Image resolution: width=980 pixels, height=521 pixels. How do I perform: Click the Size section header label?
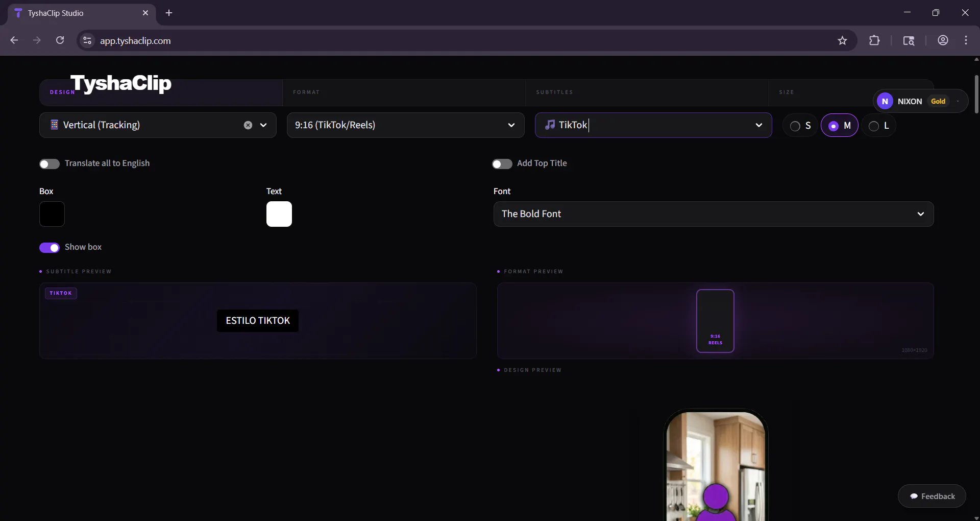[x=787, y=92]
